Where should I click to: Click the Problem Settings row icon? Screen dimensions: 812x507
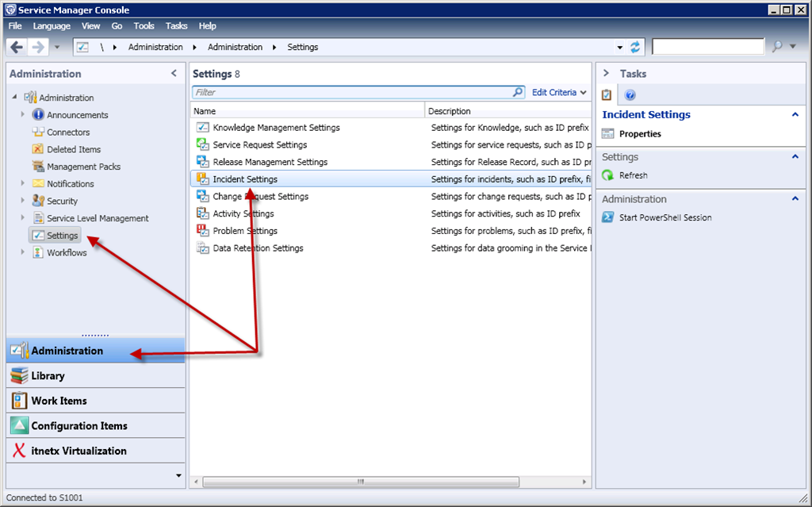click(202, 231)
